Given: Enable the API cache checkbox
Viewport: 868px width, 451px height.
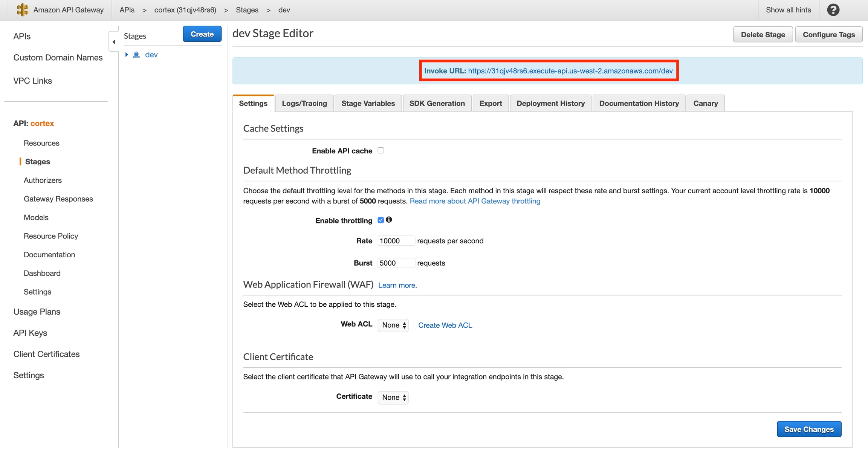Looking at the screenshot, I should [381, 150].
